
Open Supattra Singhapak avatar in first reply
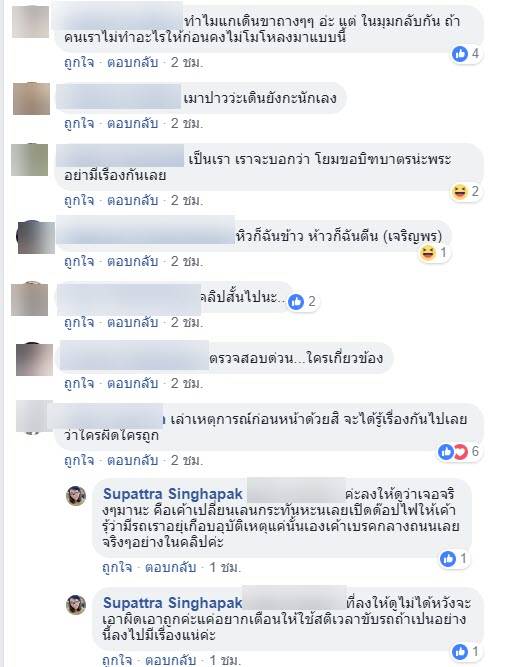pyautogui.click(x=76, y=496)
